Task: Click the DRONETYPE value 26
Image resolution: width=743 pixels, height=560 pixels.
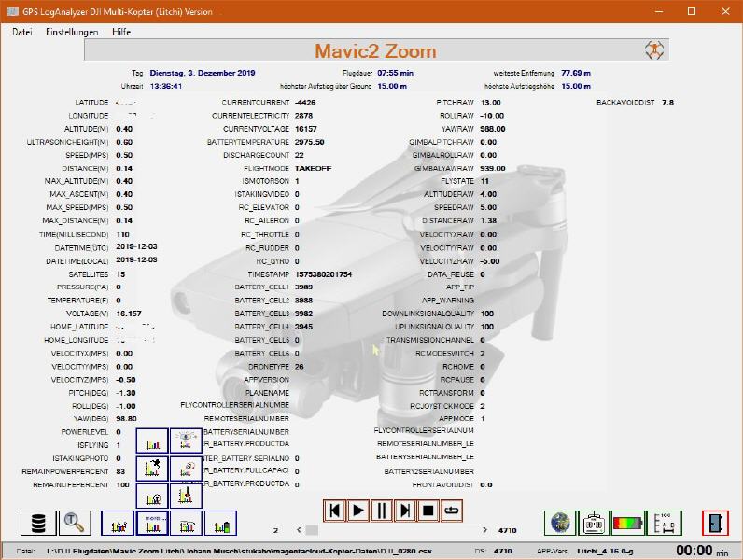Action: pyautogui.click(x=300, y=366)
